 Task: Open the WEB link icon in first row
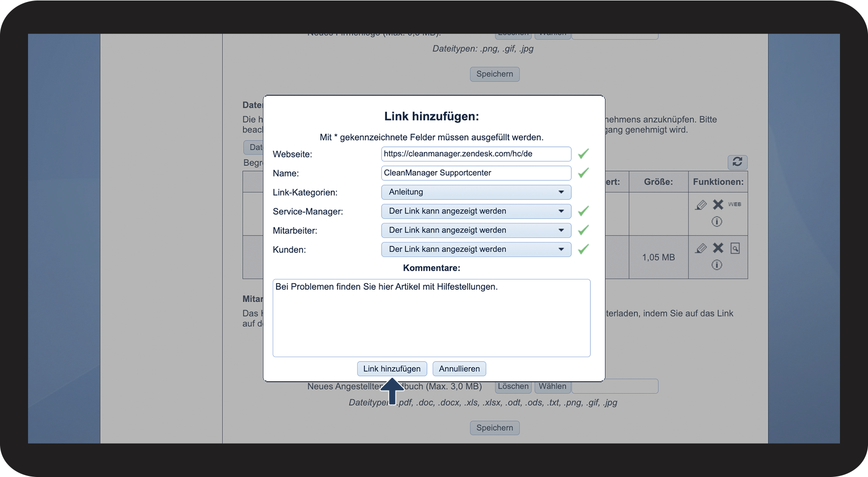pyautogui.click(x=734, y=204)
